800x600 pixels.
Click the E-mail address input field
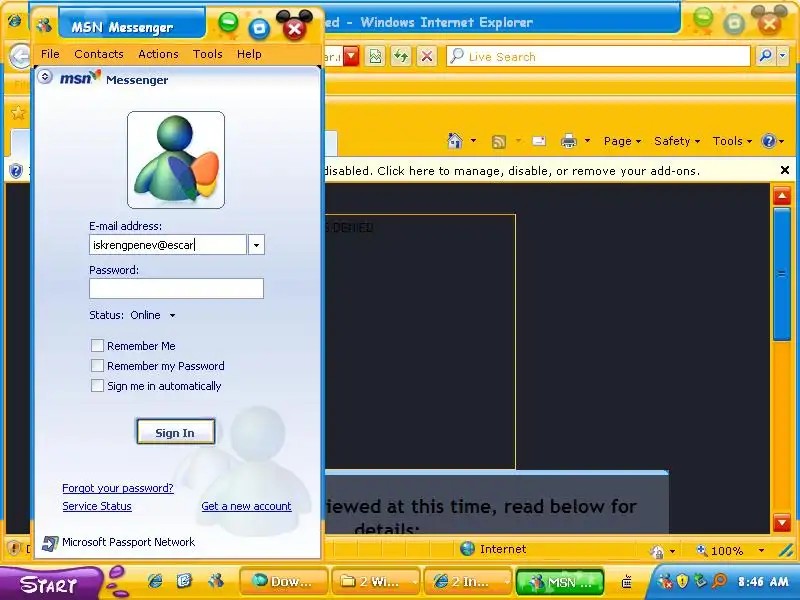(x=168, y=245)
